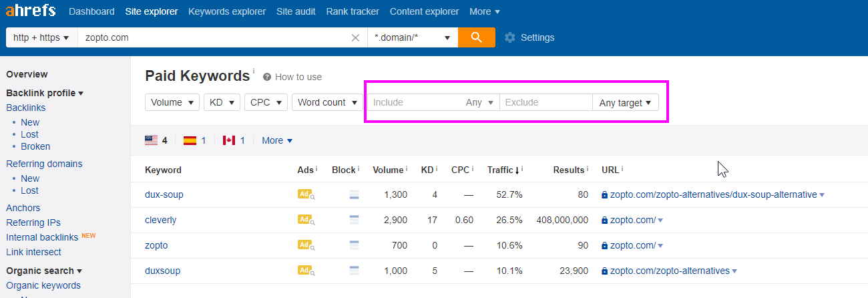Click the orange search magnifier button
Screen dimensions: 868x298
pos(476,37)
